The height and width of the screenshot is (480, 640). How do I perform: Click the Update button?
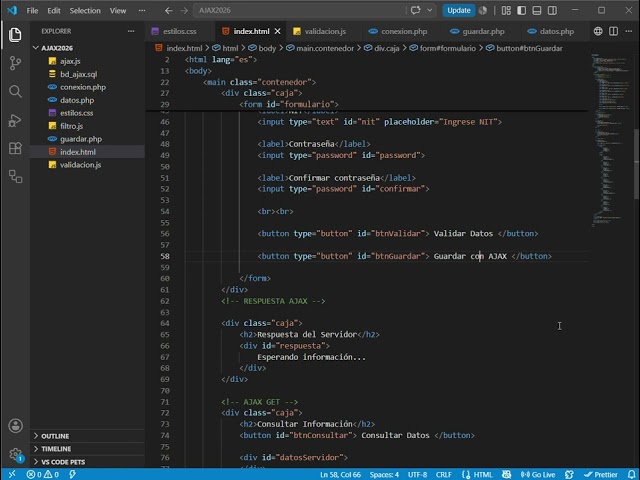(459, 10)
